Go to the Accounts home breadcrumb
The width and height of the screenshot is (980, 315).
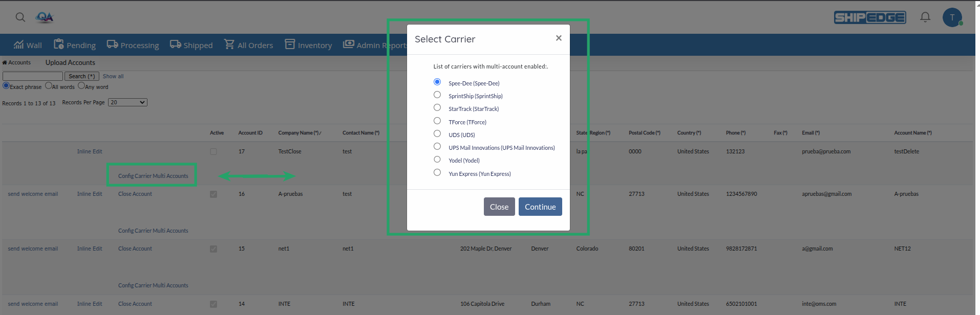click(x=17, y=62)
